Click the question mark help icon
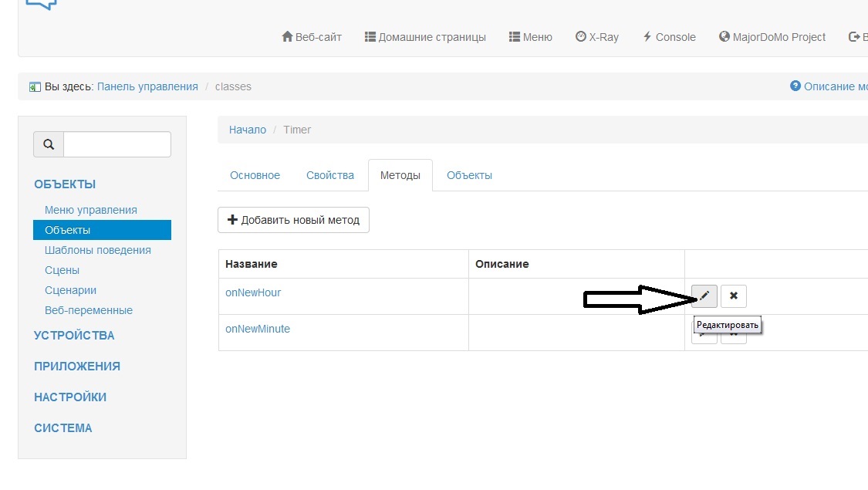 point(795,86)
